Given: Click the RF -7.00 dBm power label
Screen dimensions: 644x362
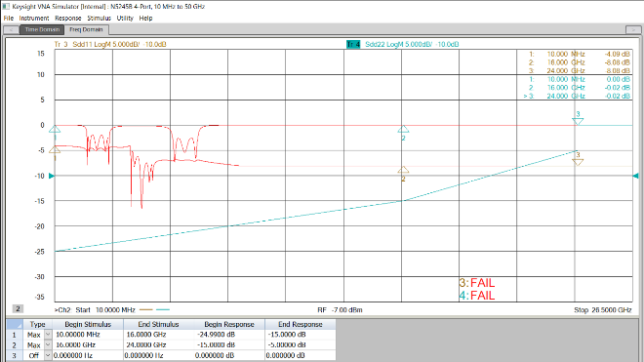Looking at the screenshot, I should click(x=340, y=310).
